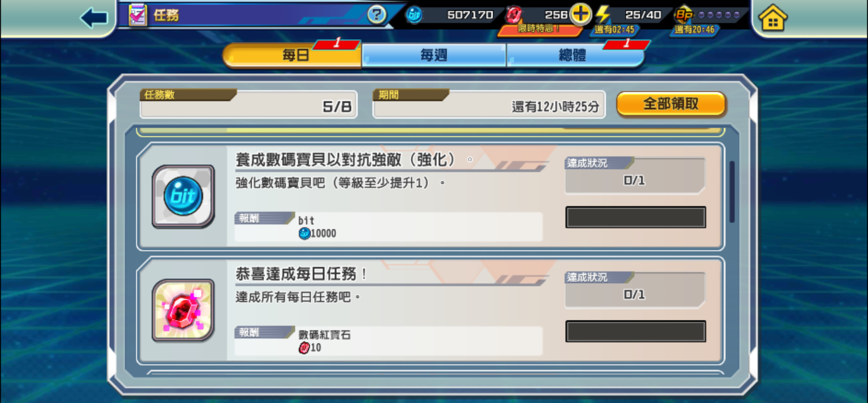Tap the 限時特惠 limited offer banner
Screen dimensions: 868x403
539,29
